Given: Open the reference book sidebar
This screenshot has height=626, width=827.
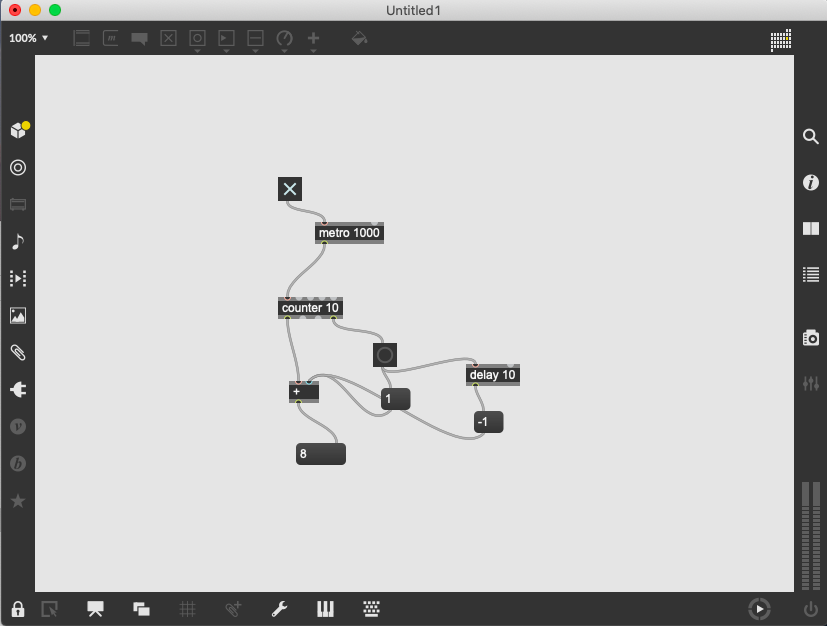Looking at the screenshot, I should point(811,228).
